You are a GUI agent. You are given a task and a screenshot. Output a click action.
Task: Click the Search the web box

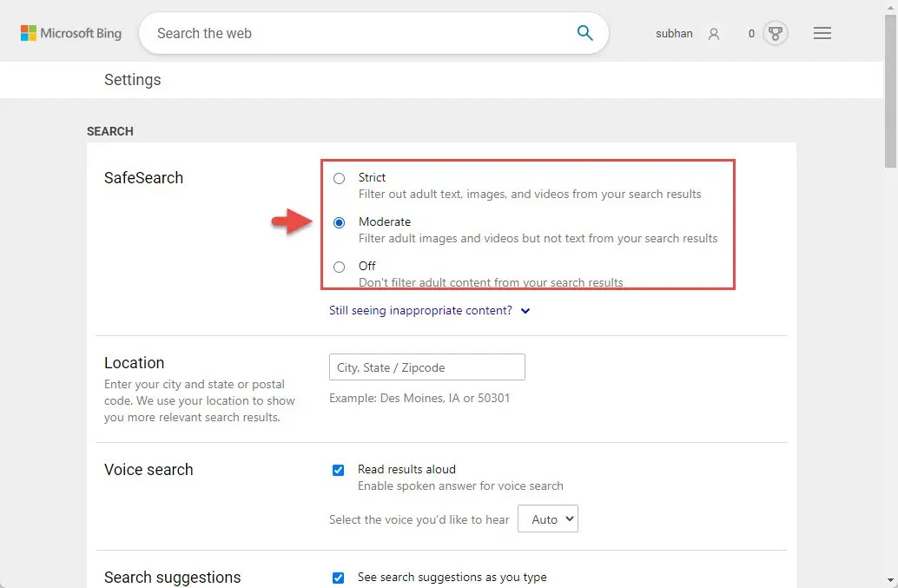click(347, 33)
